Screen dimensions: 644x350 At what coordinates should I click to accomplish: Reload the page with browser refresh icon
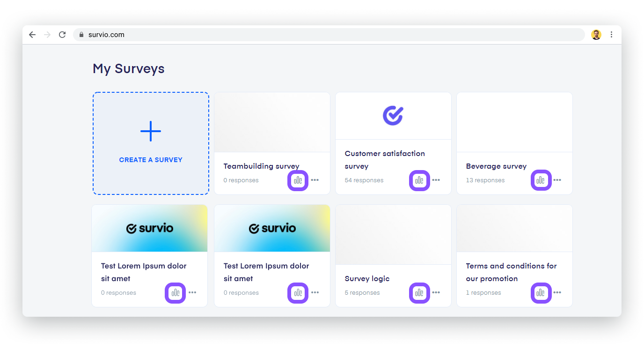pyautogui.click(x=62, y=35)
